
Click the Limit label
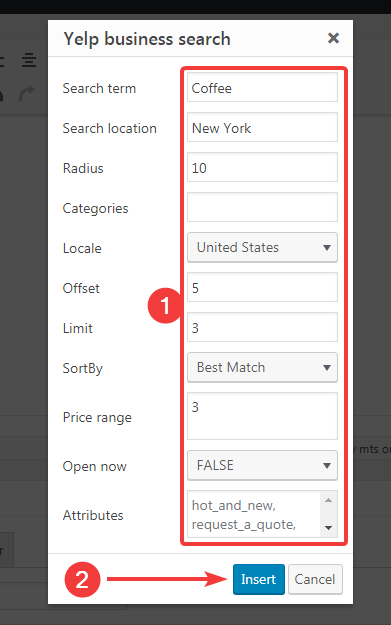pos(78,328)
